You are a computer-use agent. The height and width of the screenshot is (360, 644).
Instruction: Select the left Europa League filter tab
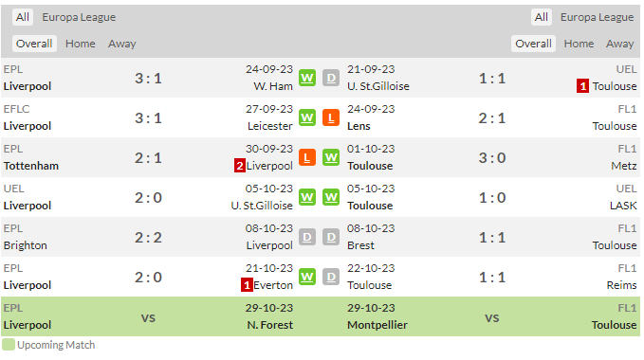(79, 17)
